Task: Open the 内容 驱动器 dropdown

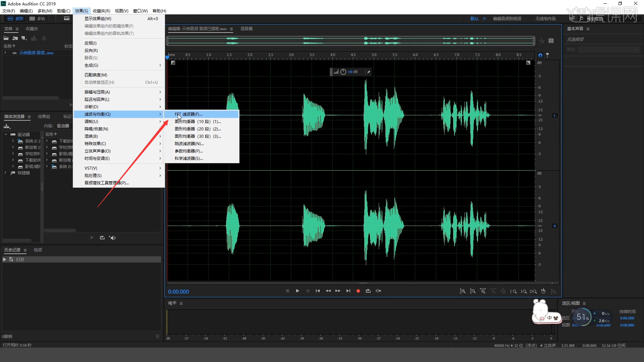Action: click(63, 126)
